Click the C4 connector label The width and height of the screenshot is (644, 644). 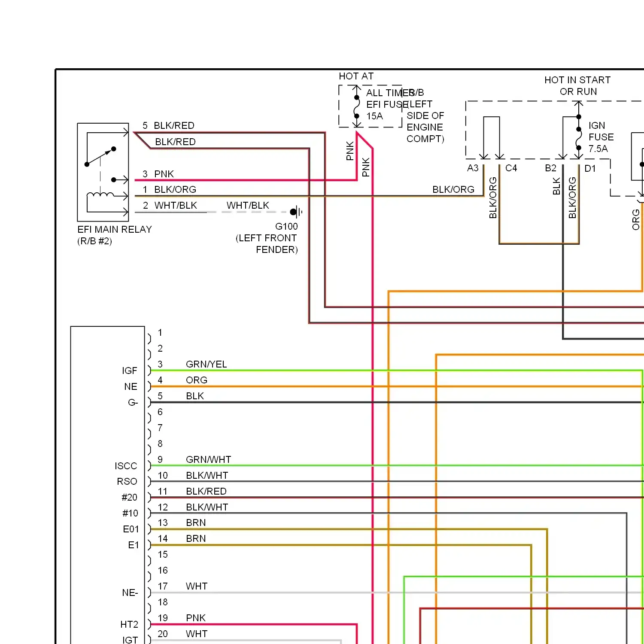pos(511,168)
